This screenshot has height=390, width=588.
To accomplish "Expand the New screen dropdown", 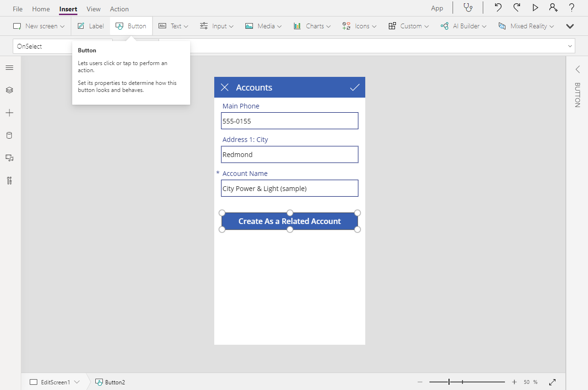I will [39, 26].
